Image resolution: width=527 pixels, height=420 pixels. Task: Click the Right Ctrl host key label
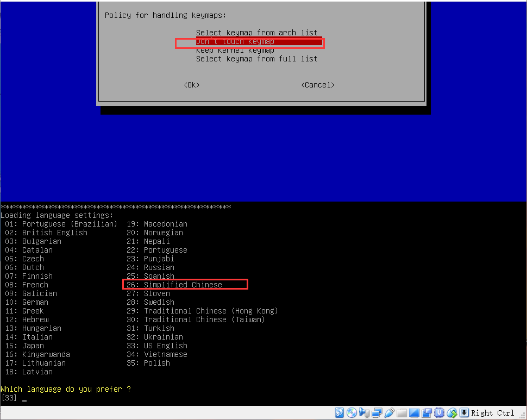[492, 413]
